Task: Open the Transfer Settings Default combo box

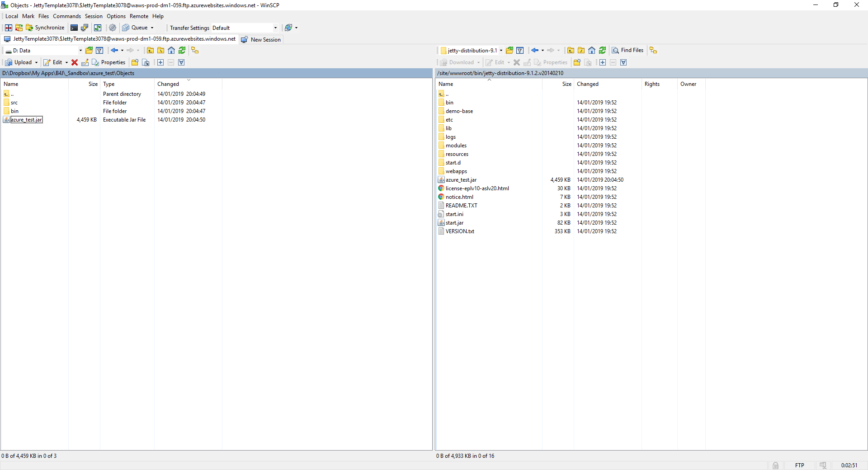Action: click(245, 28)
